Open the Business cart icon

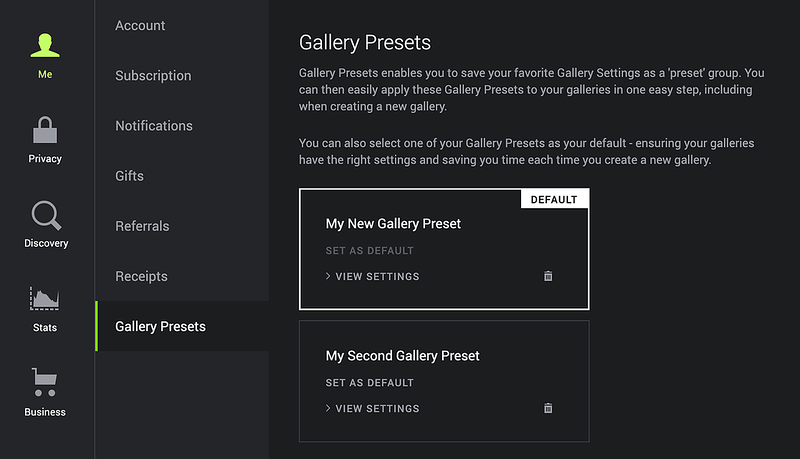click(x=44, y=382)
